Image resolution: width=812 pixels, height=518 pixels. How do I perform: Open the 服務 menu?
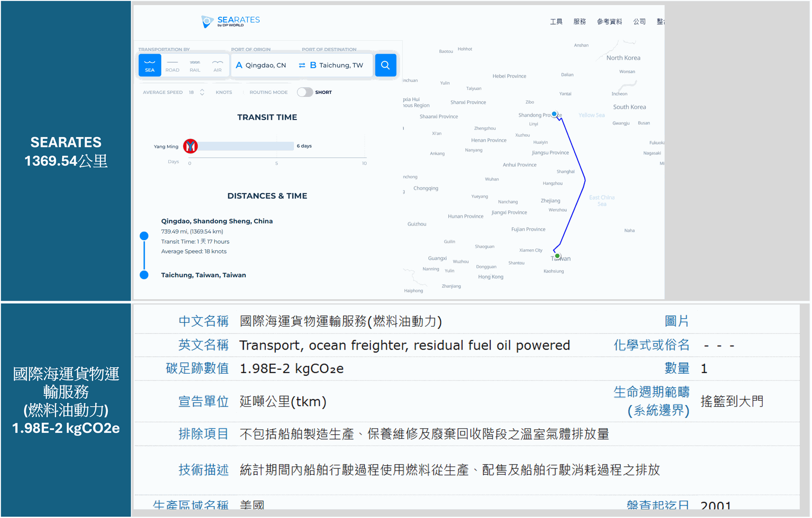point(579,21)
